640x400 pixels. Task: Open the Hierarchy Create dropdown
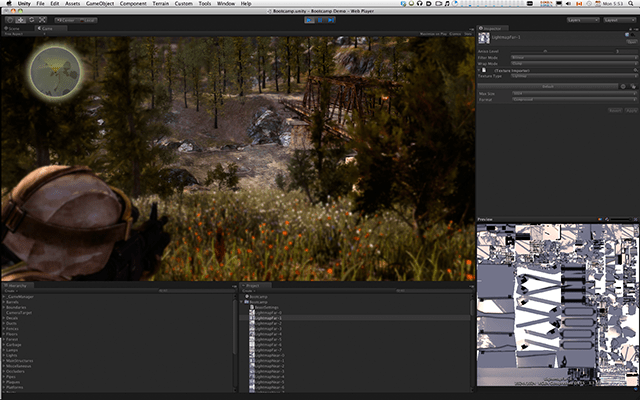tap(11, 291)
